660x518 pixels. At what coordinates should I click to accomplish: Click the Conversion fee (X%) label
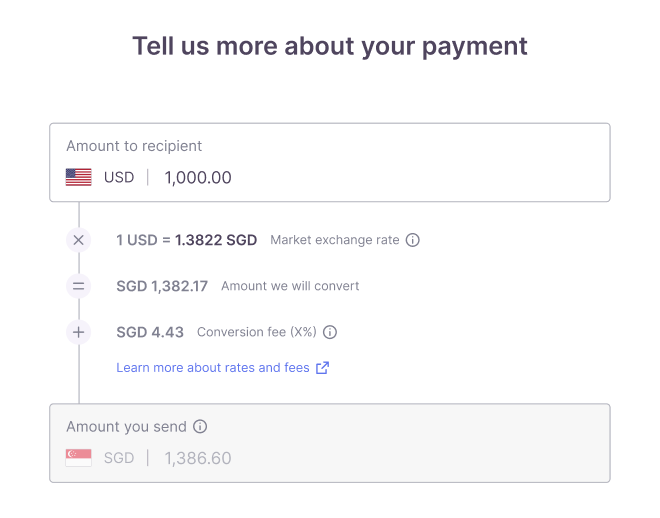coord(257,332)
